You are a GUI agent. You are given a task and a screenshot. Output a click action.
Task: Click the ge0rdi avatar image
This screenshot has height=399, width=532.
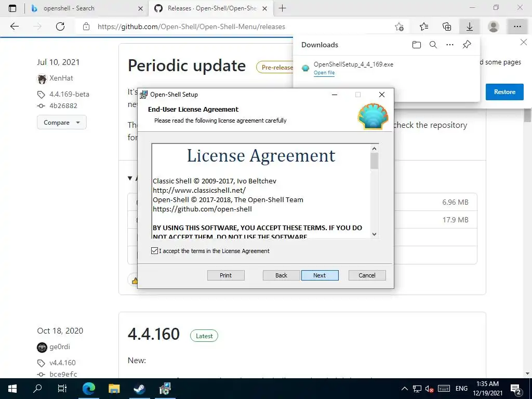(x=42, y=347)
